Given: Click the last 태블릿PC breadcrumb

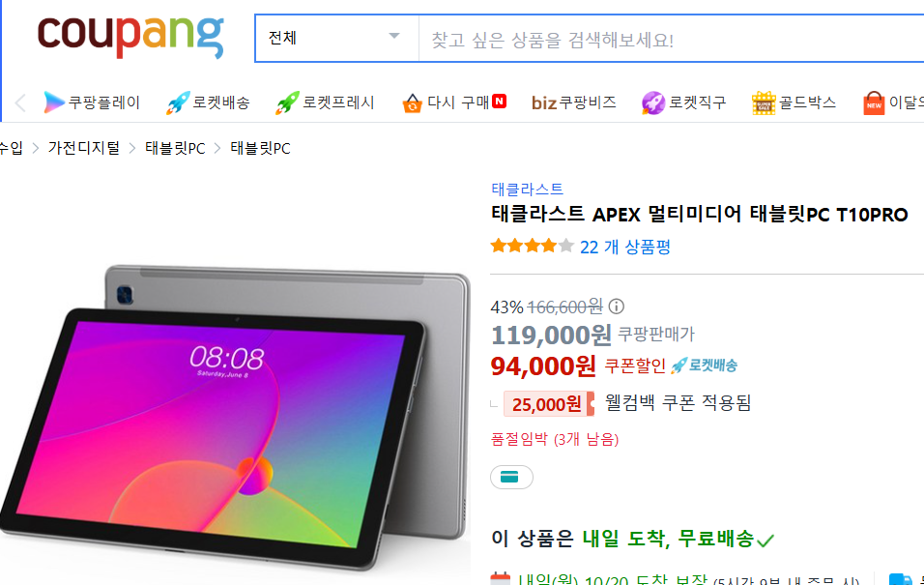Looking at the screenshot, I should click(x=260, y=148).
